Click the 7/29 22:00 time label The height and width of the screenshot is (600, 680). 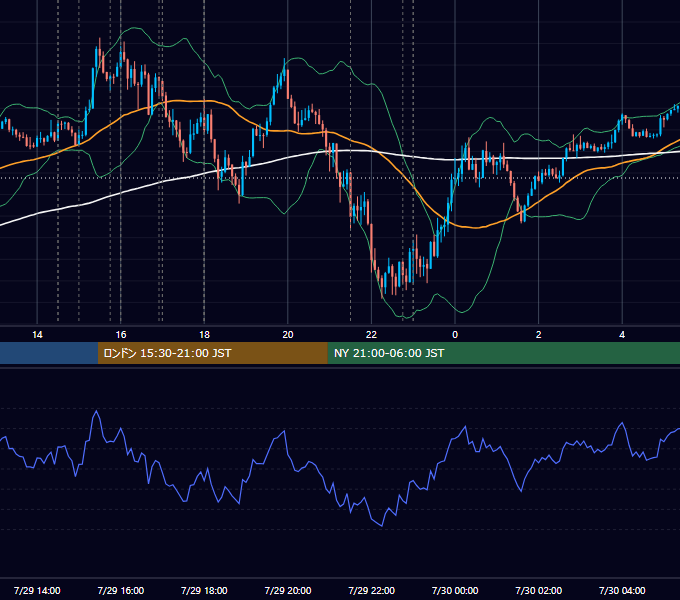coord(372,590)
